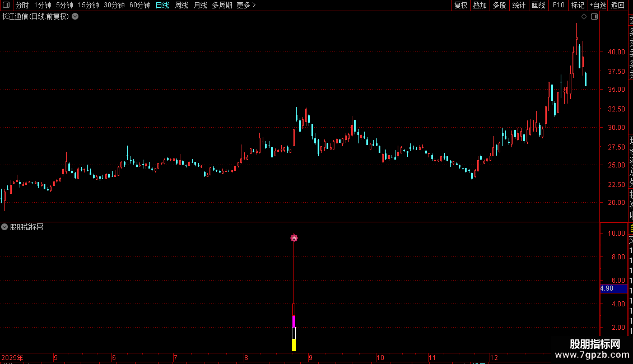The height and width of the screenshot is (364, 633).
Task: Click the 标记 mark button
Action: tap(578, 5)
